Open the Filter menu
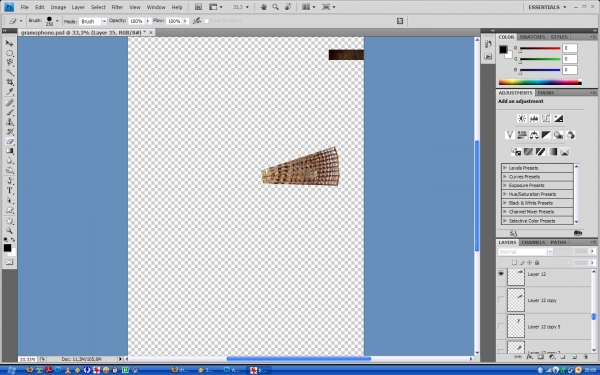The width and height of the screenshot is (600, 375). [x=117, y=7]
